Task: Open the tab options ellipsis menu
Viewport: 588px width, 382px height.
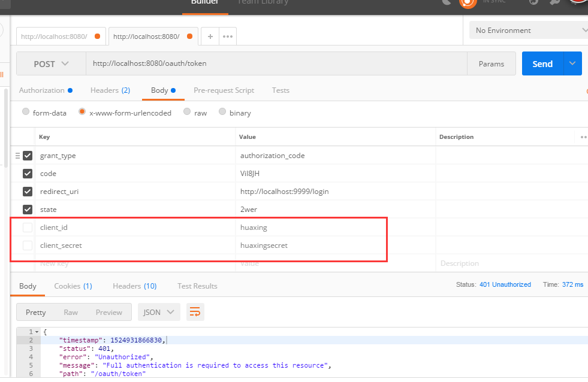Action: coord(228,37)
